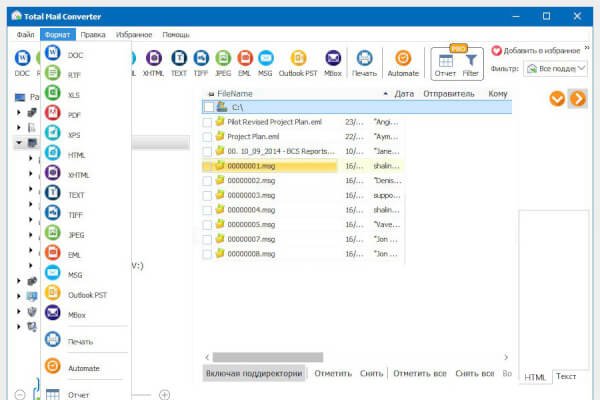The height and width of the screenshot is (400, 600).
Task: Expand the last folder tree node
Action: 19,327
